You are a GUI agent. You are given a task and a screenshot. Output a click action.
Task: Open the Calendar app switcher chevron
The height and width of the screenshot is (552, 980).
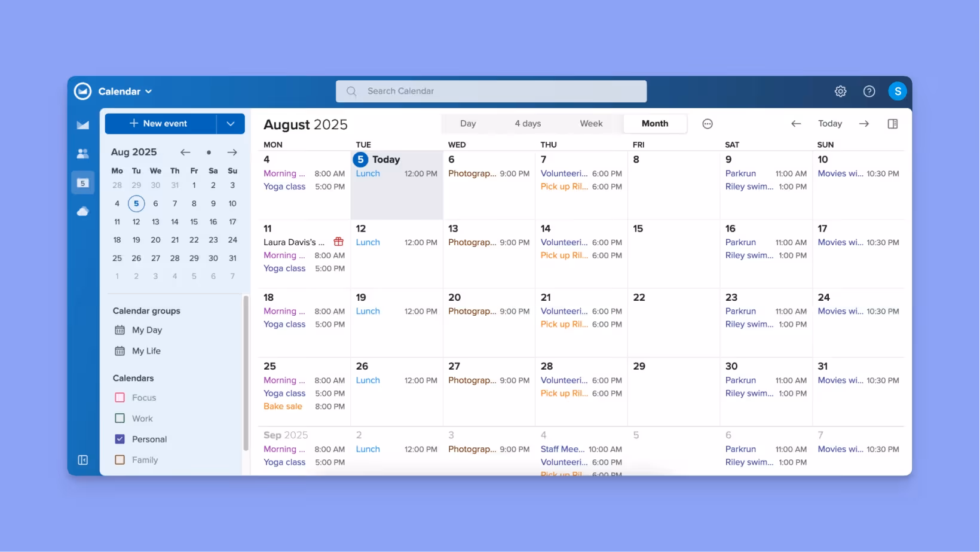point(150,91)
